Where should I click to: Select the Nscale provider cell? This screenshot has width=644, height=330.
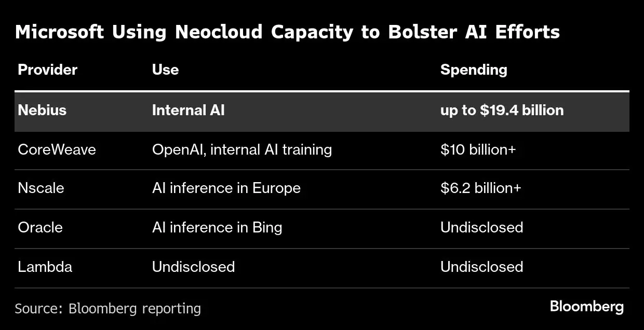tap(41, 187)
